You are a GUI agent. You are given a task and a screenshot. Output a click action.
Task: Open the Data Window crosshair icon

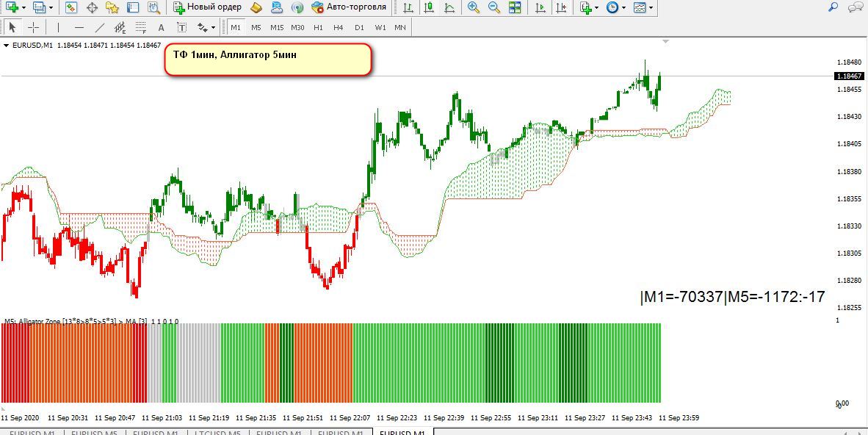click(93, 7)
